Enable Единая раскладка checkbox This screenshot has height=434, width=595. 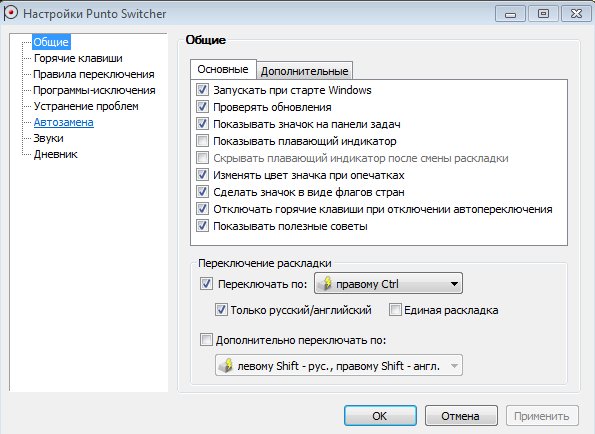pos(395,310)
